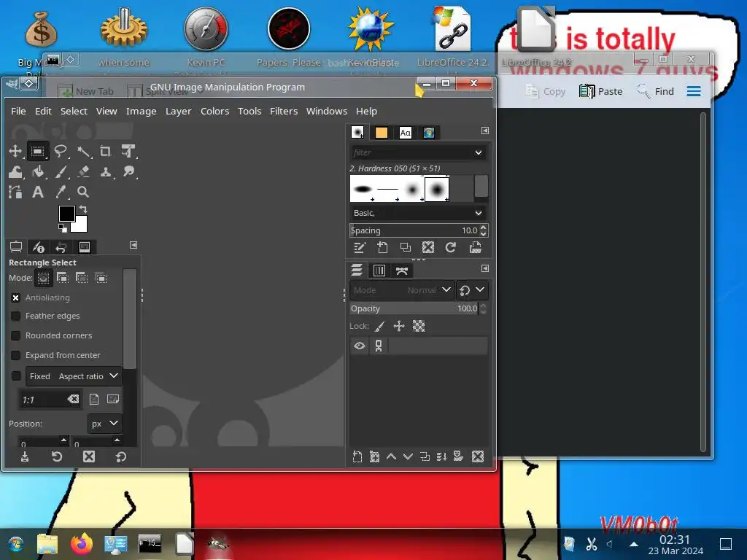This screenshot has height=560, width=747.
Task: Select the Text tool
Action: (38, 192)
